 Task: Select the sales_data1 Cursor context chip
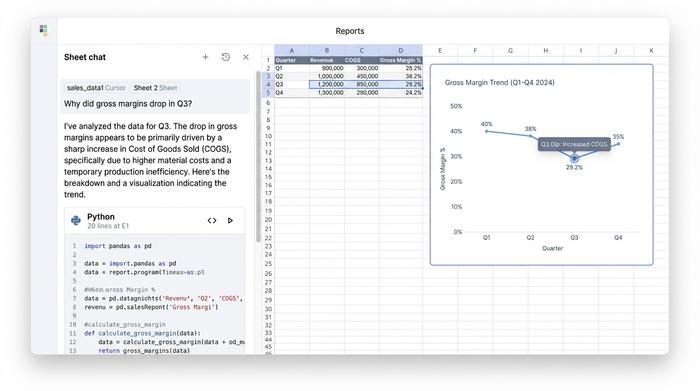[96, 88]
